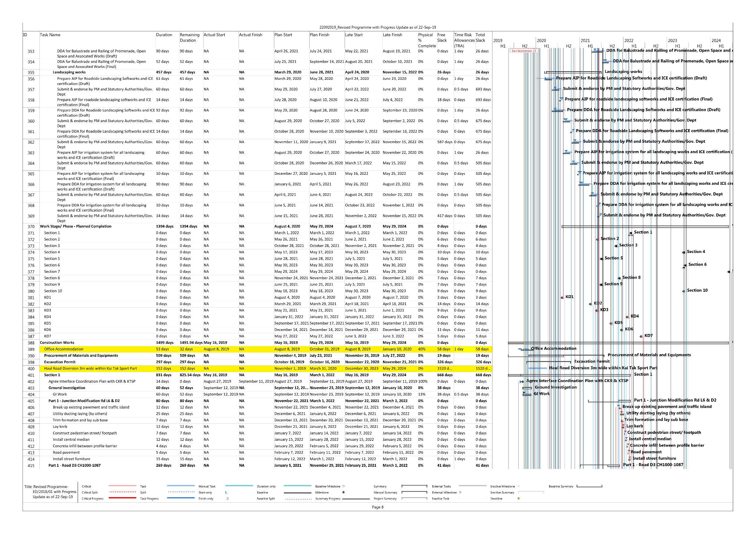Click task ID 415
756x534 pixels.
pyautogui.click(x=31, y=466)
